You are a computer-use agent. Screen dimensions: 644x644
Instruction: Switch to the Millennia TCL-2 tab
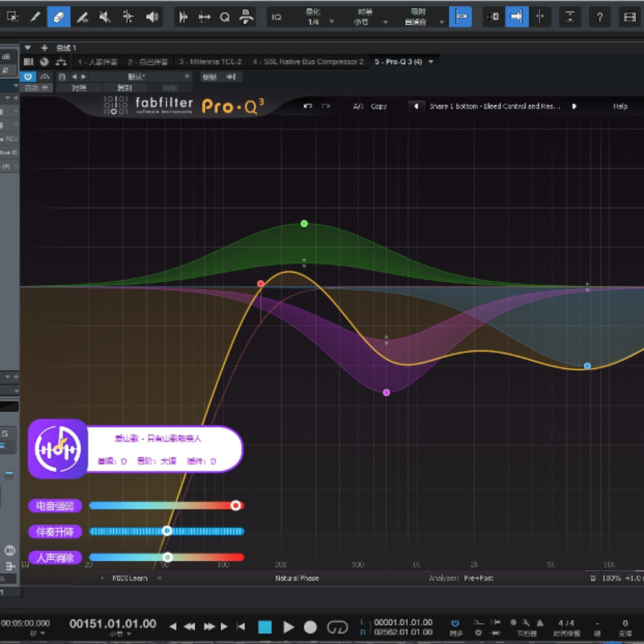(x=210, y=61)
